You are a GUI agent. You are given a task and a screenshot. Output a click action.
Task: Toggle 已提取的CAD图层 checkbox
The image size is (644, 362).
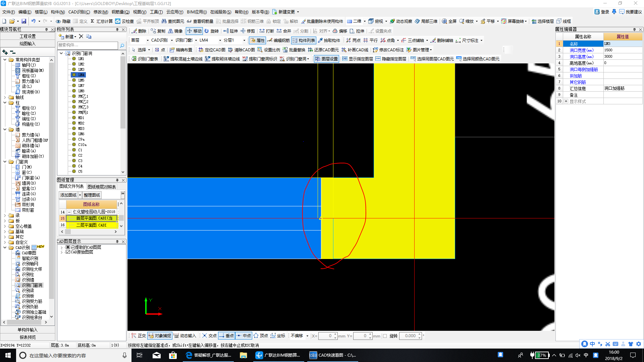click(68, 247)
